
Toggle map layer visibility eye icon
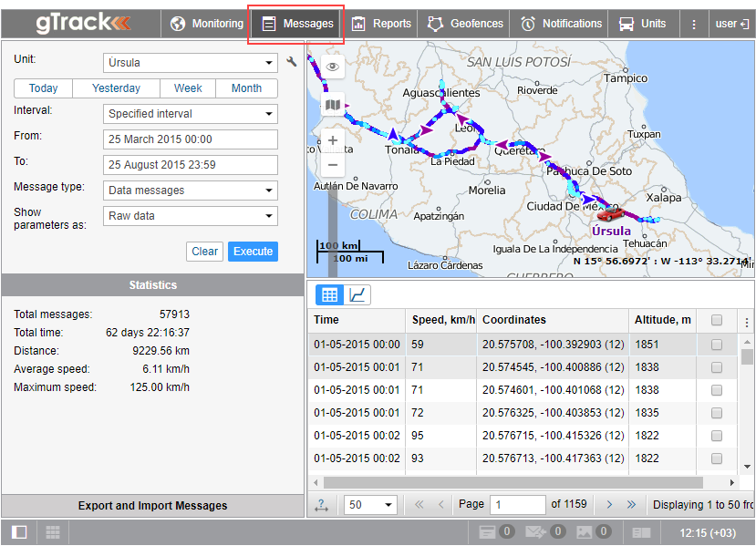[x=333, y=67]
